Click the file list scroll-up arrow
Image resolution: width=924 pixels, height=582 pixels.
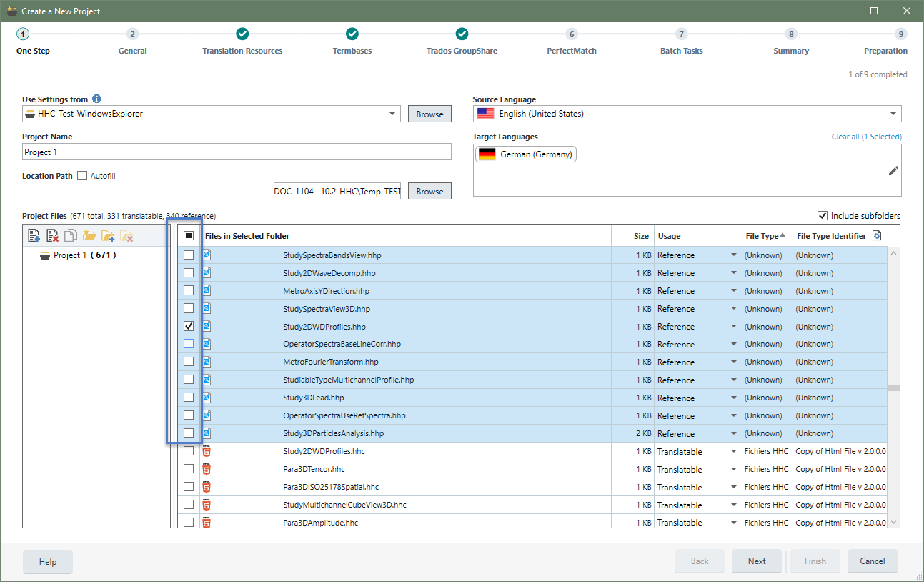893,252
